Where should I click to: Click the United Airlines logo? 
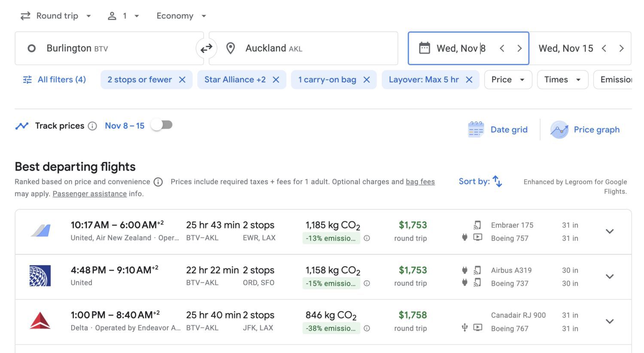40,276
